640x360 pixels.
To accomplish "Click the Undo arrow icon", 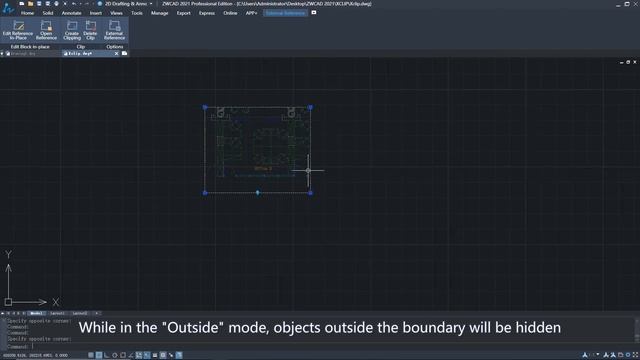I will click(x=73, y=4).
